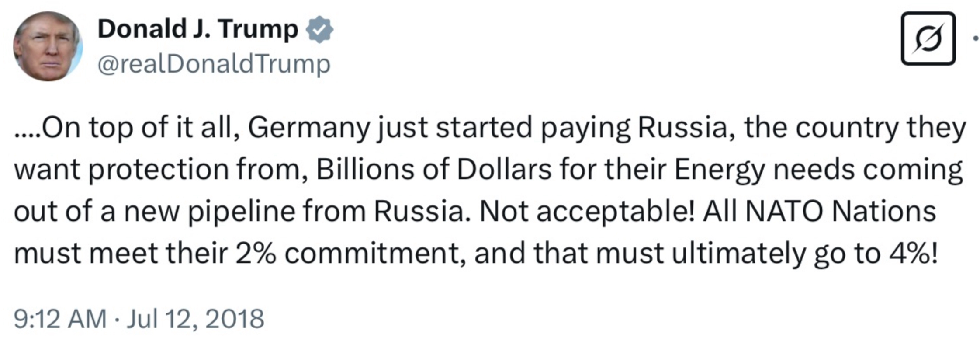Click the words 'All NATO Nations'
The image size is (980, 341).
tap(819, 212)
